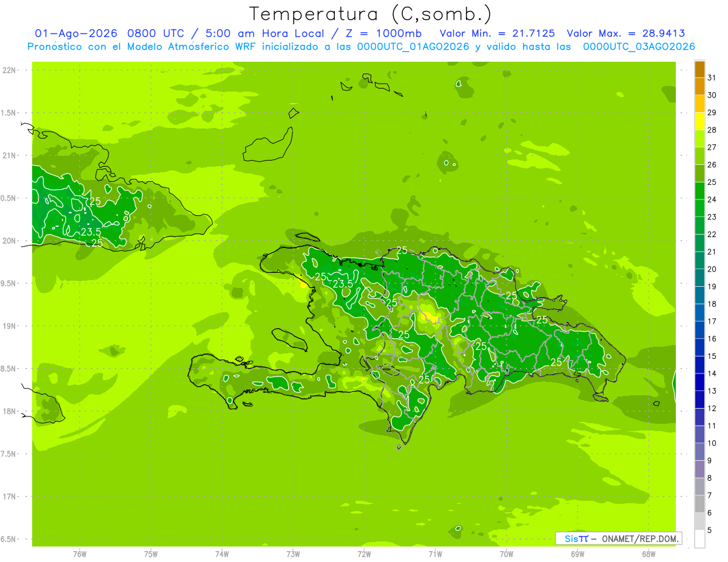Pick the yellow colorbar swatch between 28 and 29

click(699, 121)
